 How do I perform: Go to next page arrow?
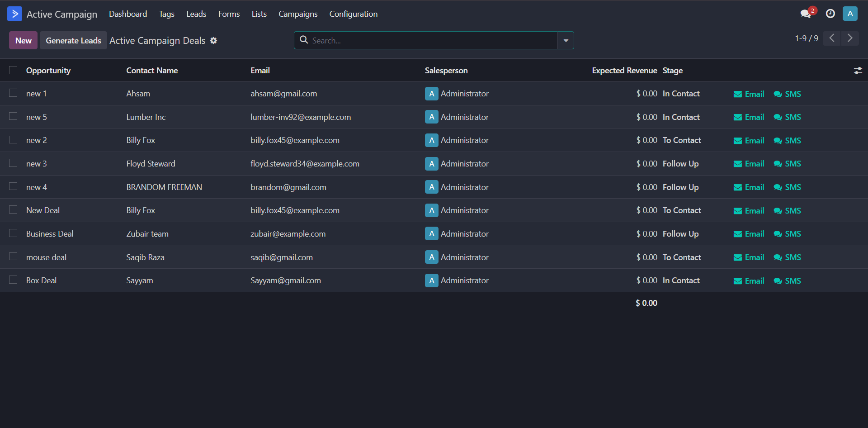point(850,38)
